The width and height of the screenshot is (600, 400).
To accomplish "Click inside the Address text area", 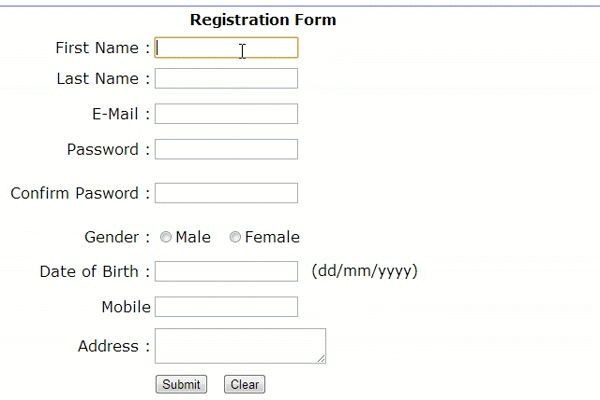I will coord(240,346).
